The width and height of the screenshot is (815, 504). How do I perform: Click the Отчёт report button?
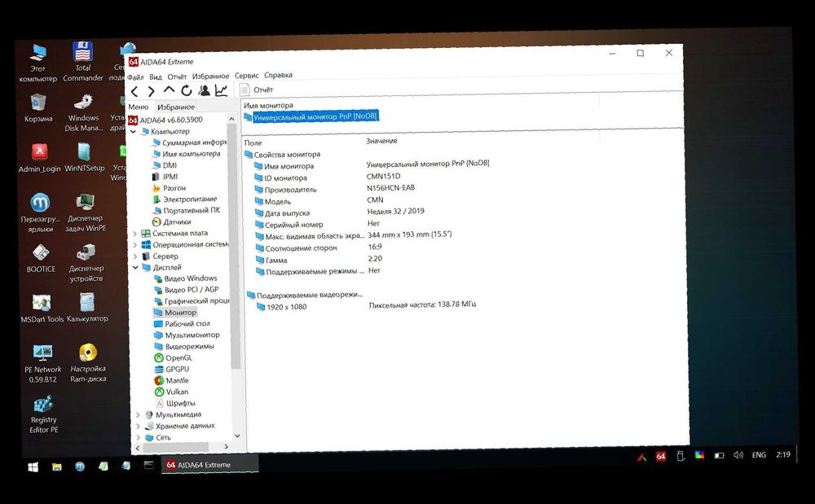pos(257,90)
